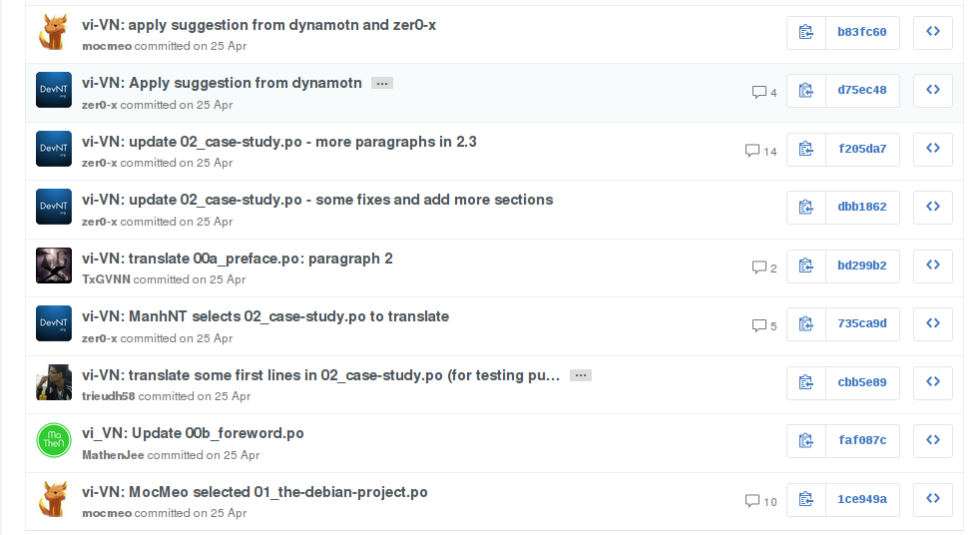Screen dimensions: 980x535
Task: Visit author TxGVNN's profile link
Action: click(x=106, y=279)
